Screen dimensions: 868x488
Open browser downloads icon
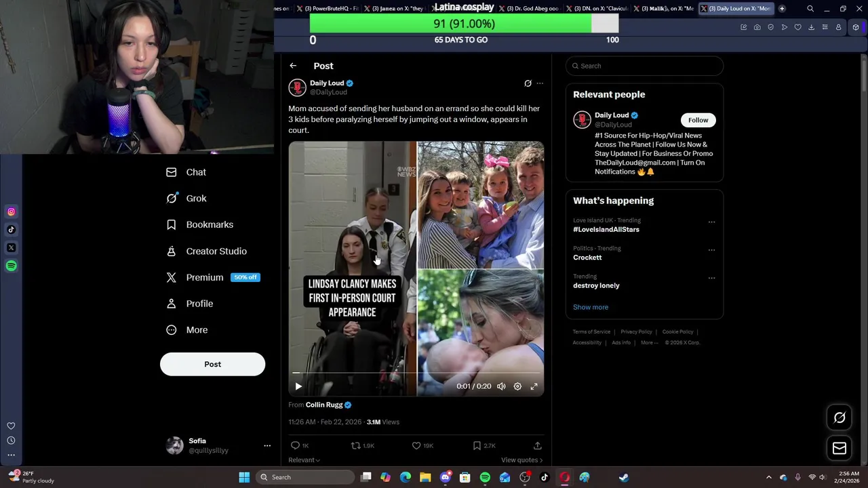[x=811, y=27]
